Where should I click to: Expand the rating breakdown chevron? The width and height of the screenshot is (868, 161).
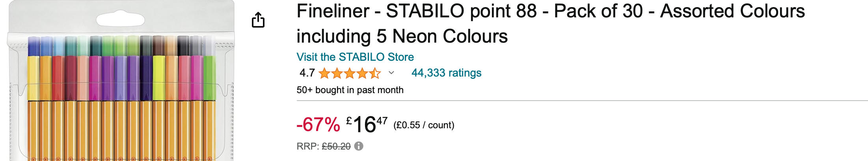(391, 73)
